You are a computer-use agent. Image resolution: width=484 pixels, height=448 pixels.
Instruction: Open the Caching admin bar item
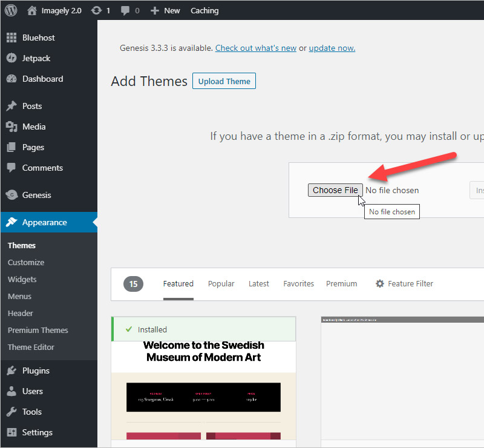point(204,11)
